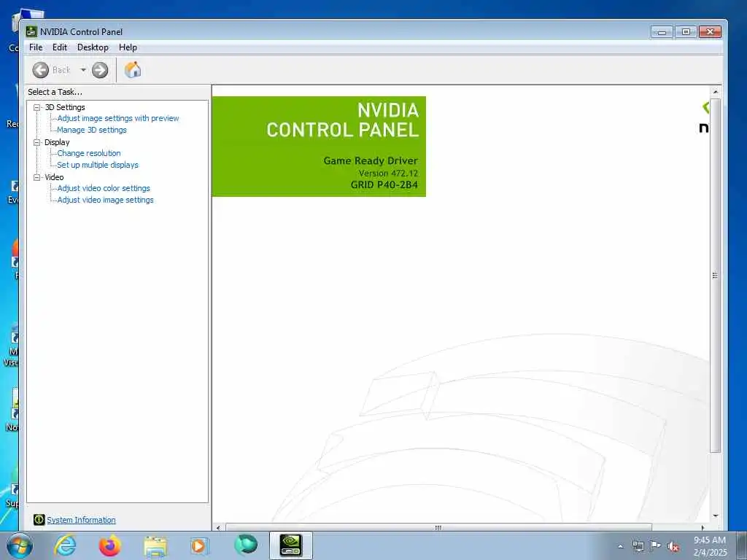Minimize the NVIDIA Control Panel window
Viewport: 747px width, 560px height.
coord(662,32)
